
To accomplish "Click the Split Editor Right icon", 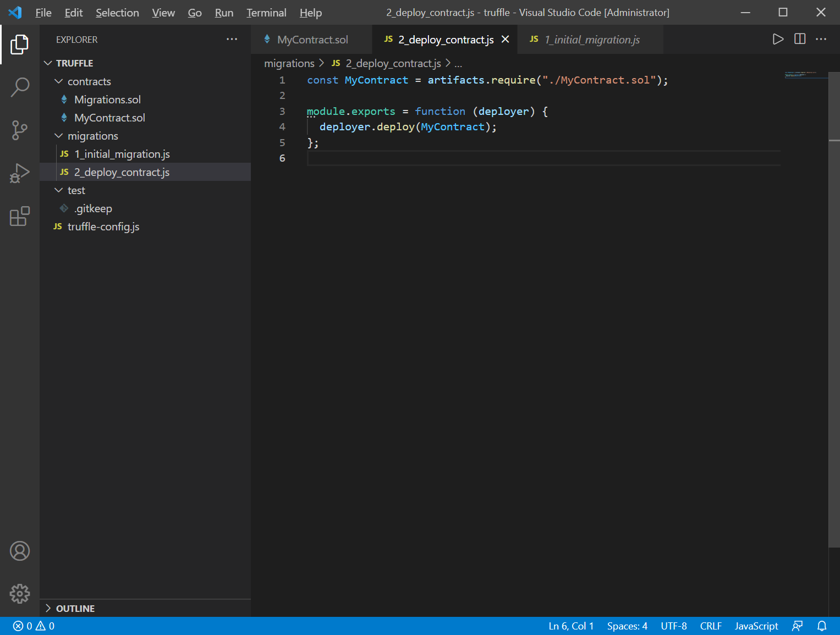I will point(800,39).
